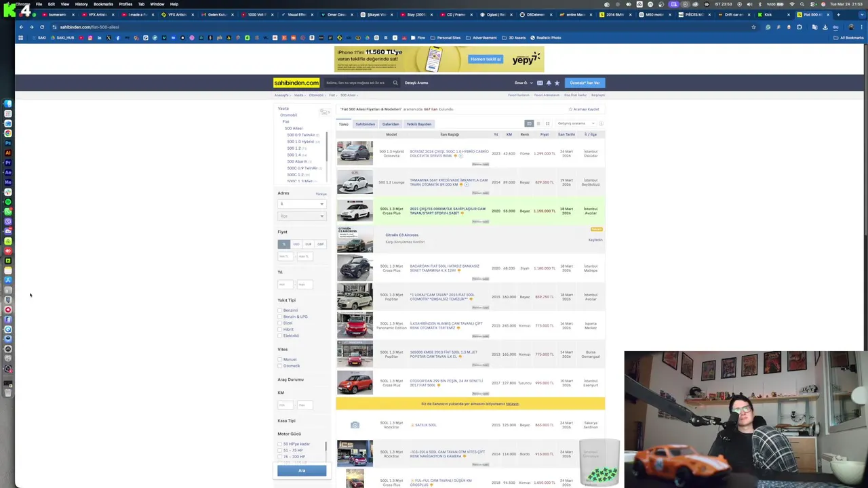
Task: Select the Sahibinden listings tab
Action: click(365, 124)
